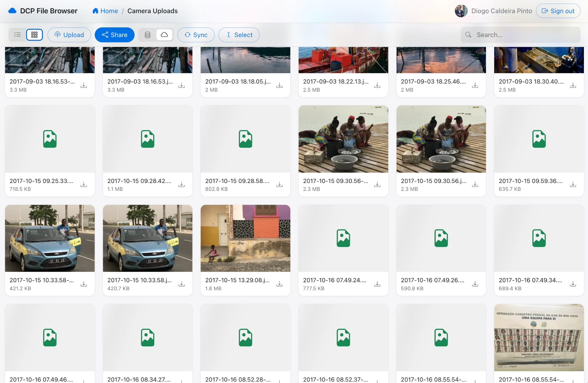Switch to list view layout
The height and width of the screenshot is (383, 588).
pos(18,35)
